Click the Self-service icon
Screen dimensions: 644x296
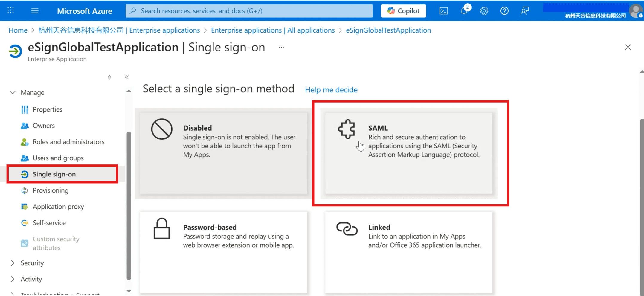pos(25,223)
